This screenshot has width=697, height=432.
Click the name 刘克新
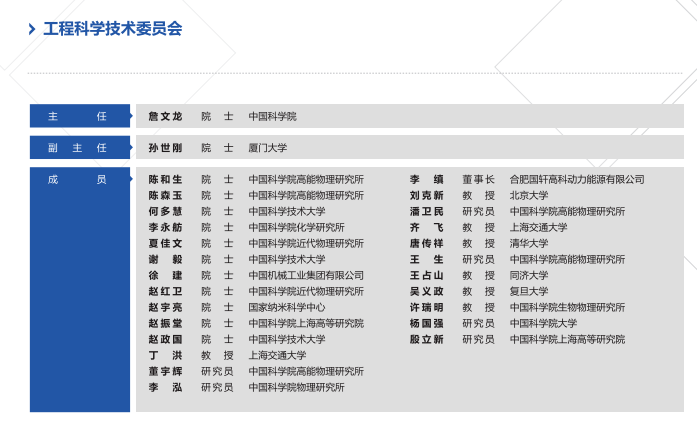pos(427,196)
